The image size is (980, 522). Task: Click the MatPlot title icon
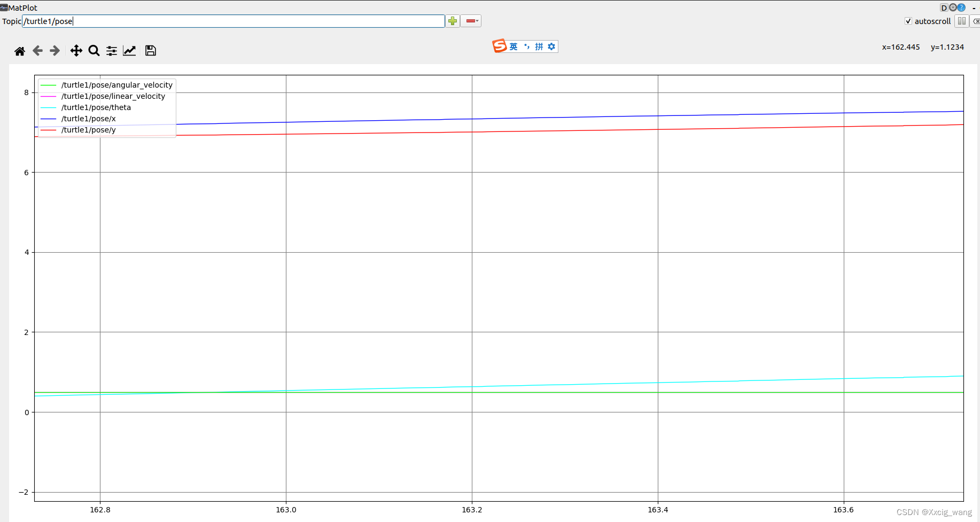point(4,7)
